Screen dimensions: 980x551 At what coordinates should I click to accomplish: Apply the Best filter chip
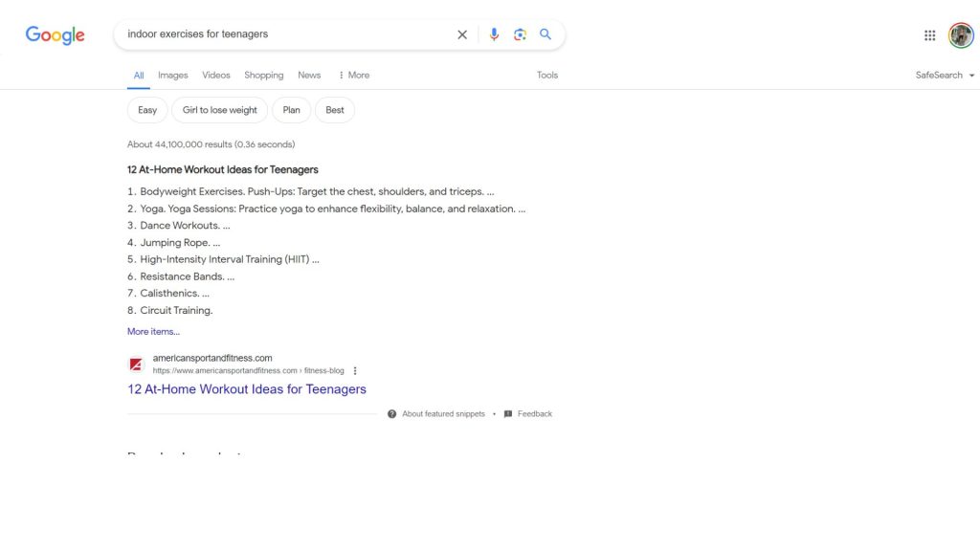point(335,110)
